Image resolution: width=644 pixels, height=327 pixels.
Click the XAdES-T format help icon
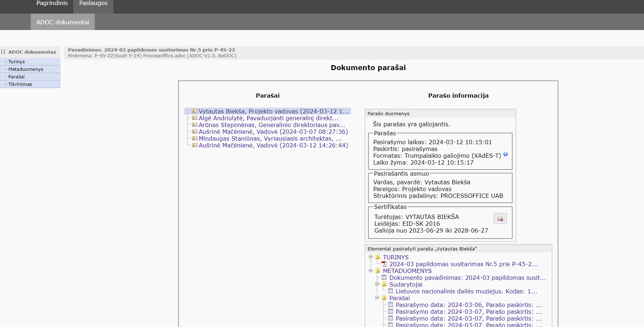tap(506, 155)
